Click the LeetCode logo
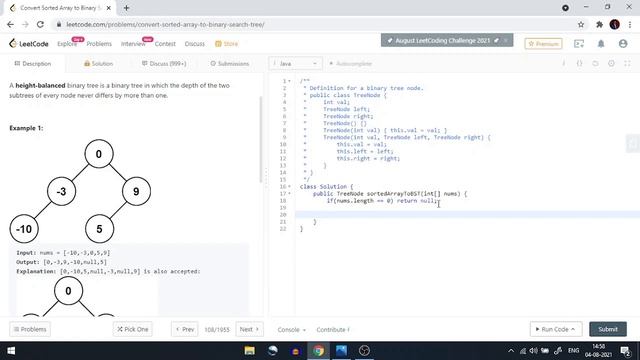This screenshot has height=360, width=640. [x=29, y=44]
